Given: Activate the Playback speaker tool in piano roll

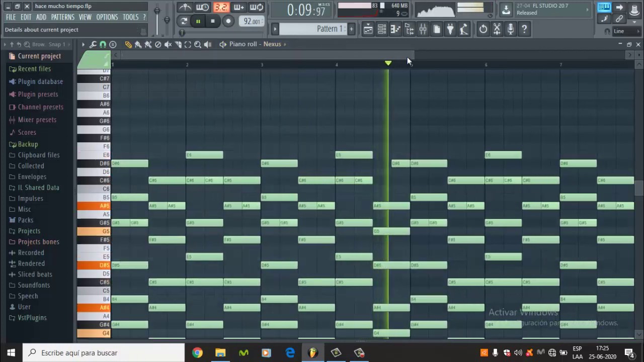Looking at the screenshot, I should tap(208, 44).
